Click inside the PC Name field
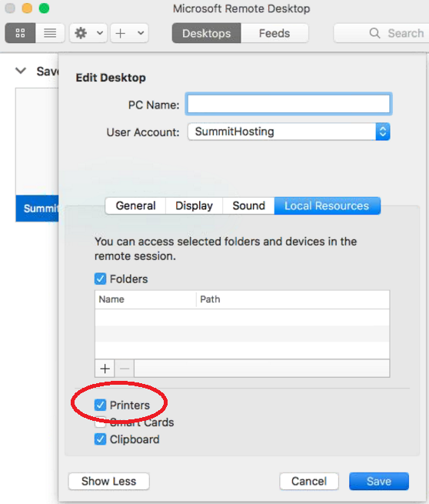Image resolution: width=429 pixels, height=504 pixels. (x=288, y=104)
